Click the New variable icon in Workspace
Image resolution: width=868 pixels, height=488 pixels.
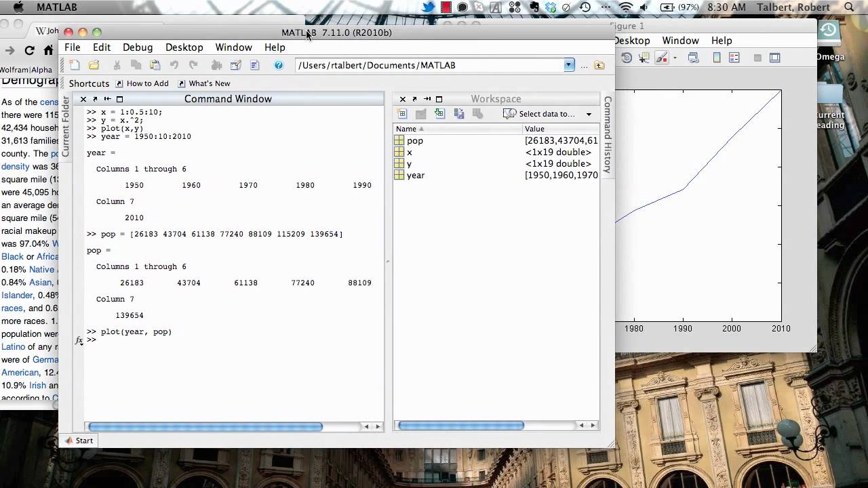(x=402, y=114)
